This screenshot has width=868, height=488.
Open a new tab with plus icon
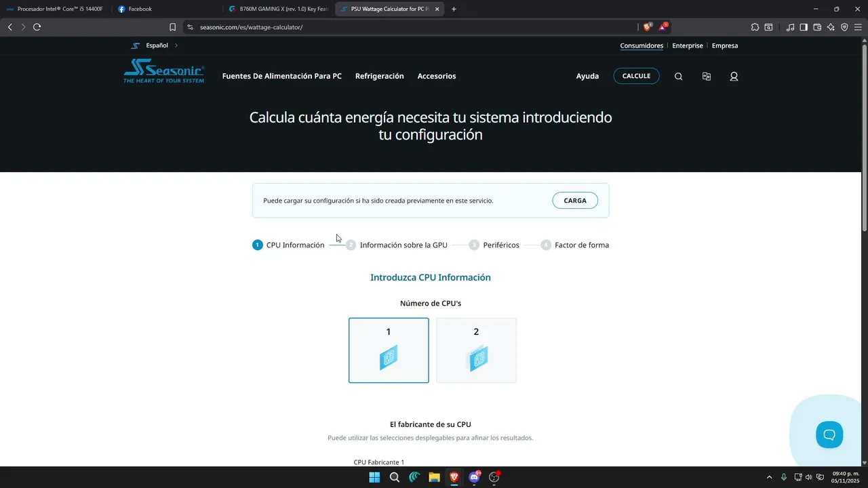454,9
